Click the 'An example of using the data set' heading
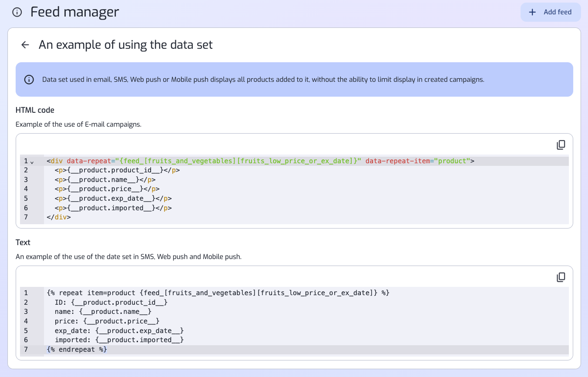 (125, 45)
